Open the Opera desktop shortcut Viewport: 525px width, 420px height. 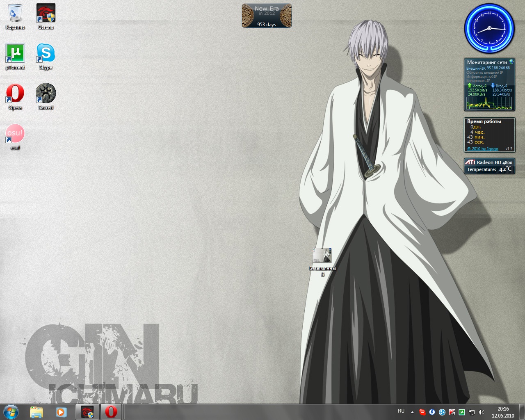15,94
